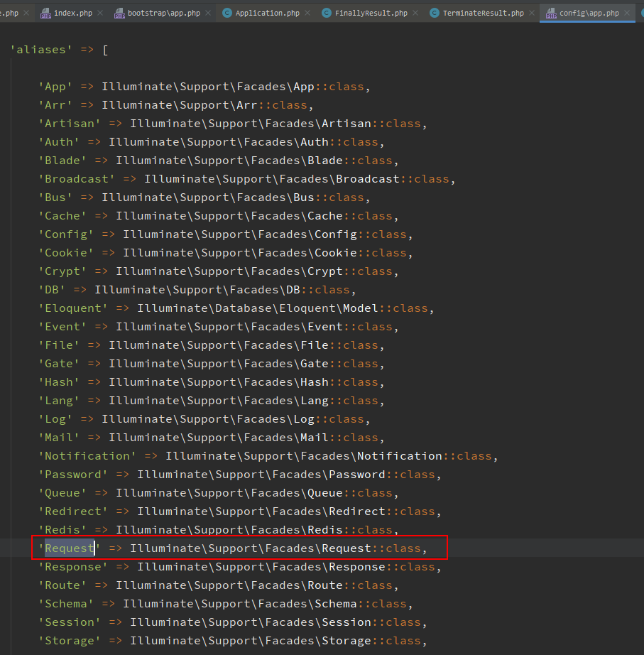
Task: Close the TerminateResult.php tab
Action: pos(532,13)
